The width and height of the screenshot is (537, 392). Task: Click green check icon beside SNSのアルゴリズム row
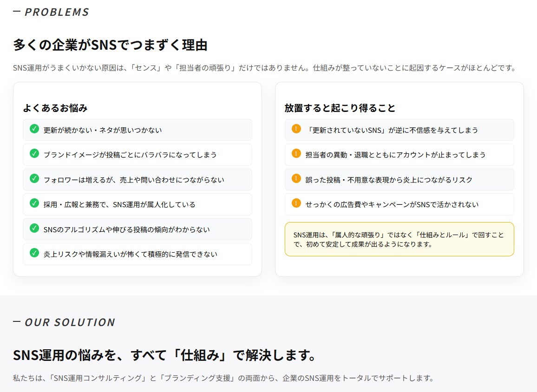pyautogui.click(x=34, y=228)
